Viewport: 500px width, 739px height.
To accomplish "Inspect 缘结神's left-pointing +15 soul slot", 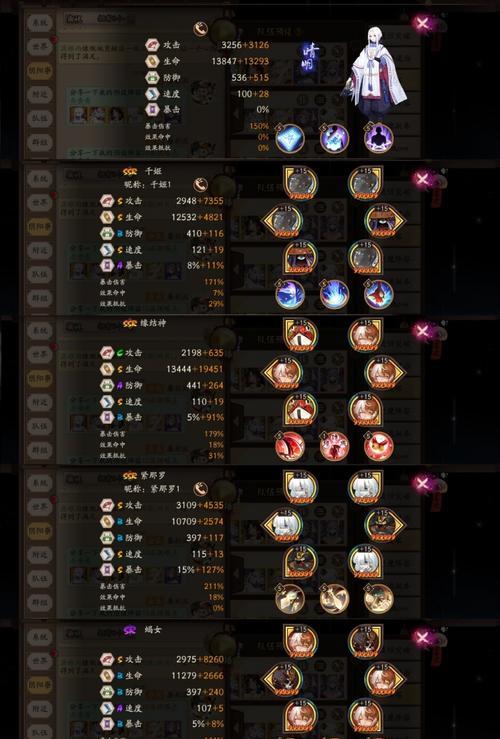I will pos(282,372).
